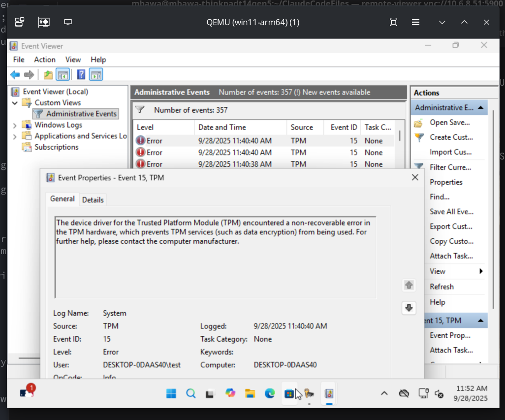Viewport: 505px width, 420px height.
Task: Open File Explorer from the taskbar
Action: (250, 393)
